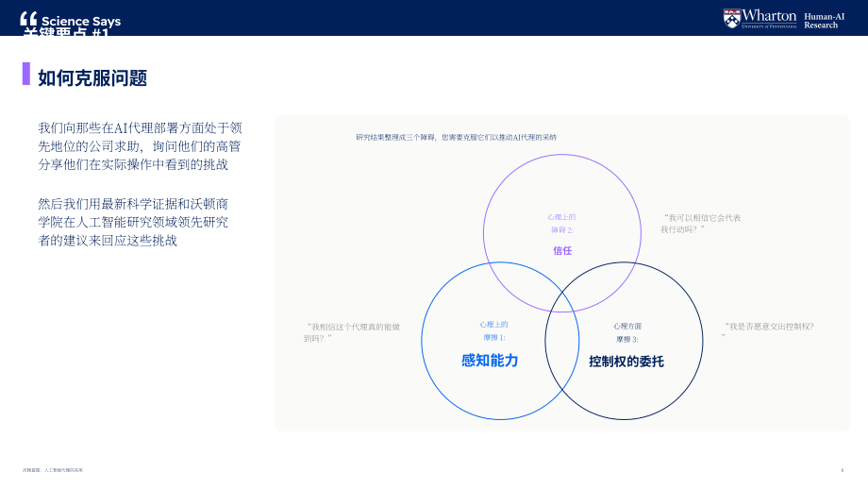Select the caption "研究结果整理成三个障碍"
This screenshot has width=868, height=489.
click(x=456, y=137)
